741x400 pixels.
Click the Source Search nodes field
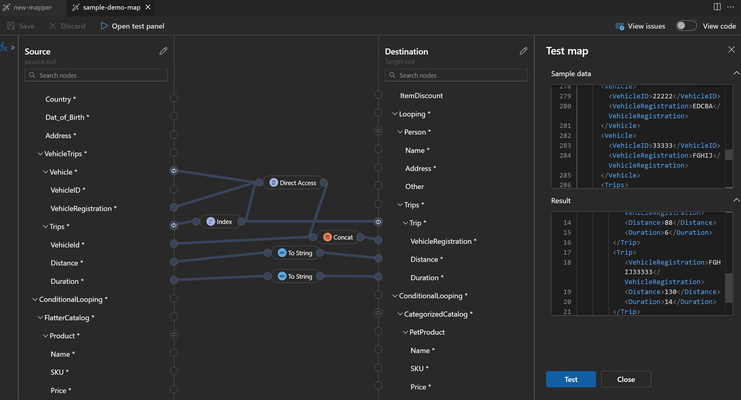pyautogui.click(x=96, y=75)
